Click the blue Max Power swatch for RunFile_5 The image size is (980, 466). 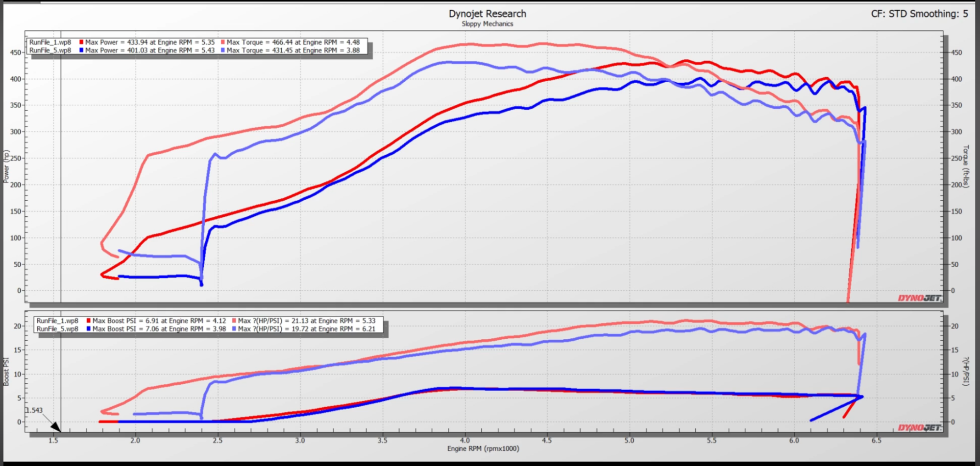click(x=81, y=50)
